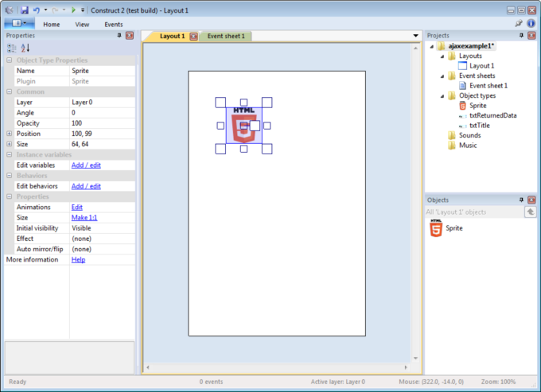This screenshot has width=541, height=392.
Task: Click the green Run layout play icon
Action: click(x=73, y=10)
